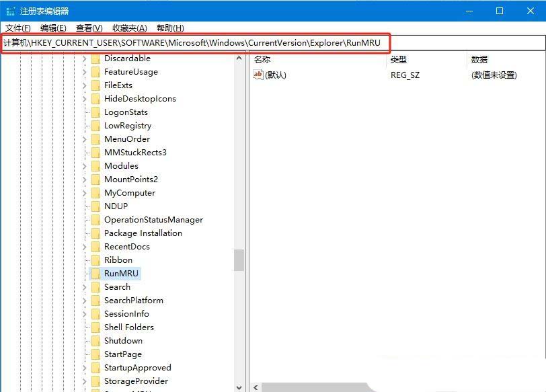Open the 收藏夹(A) favorites menu
This screenshot has height=392, width=546.
(129, 28)
